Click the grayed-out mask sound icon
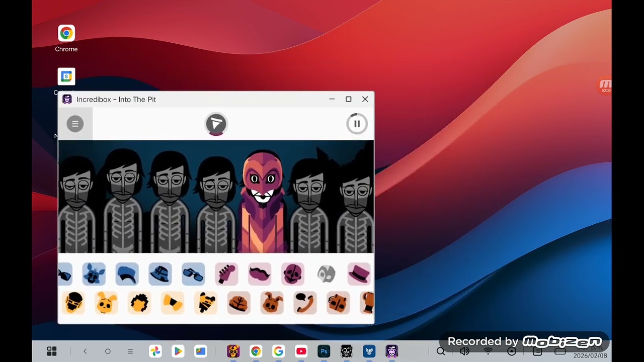644x362 pixels. point(326,274)
